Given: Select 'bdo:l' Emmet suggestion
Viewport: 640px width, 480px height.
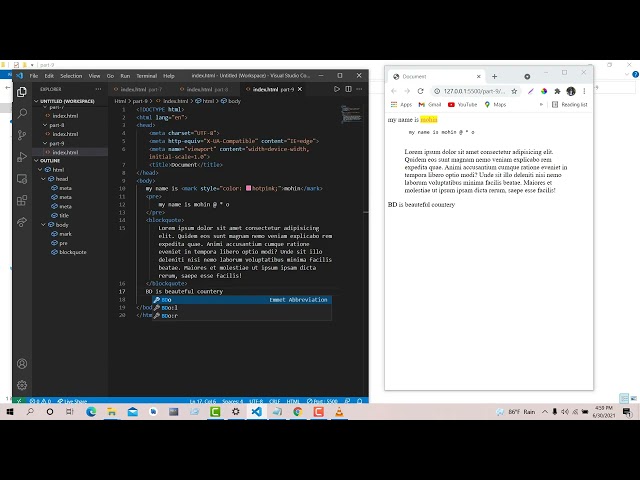Looking at the screenshot, I should point(242,307).
